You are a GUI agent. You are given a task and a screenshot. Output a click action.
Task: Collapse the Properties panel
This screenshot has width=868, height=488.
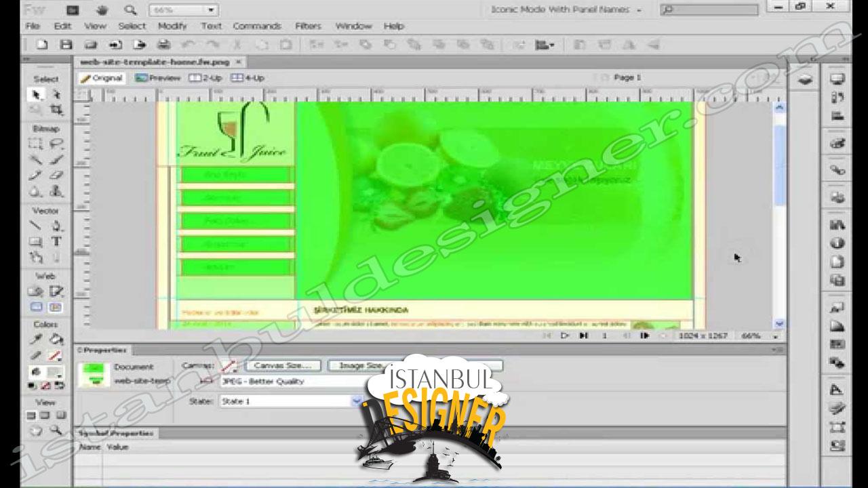point(102,350)
